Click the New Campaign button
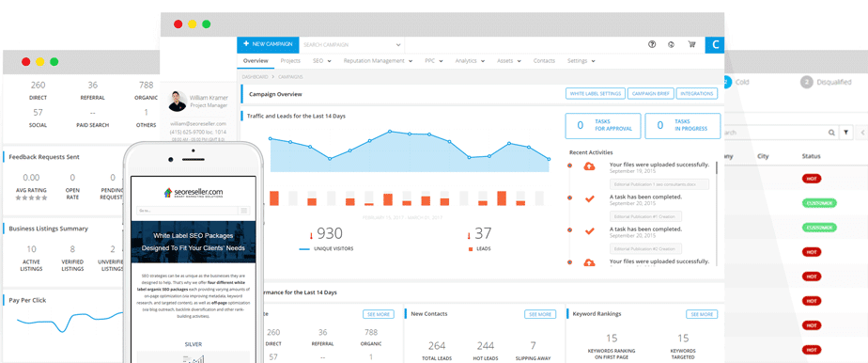This screenshot has width=868, height=363. 268,45
